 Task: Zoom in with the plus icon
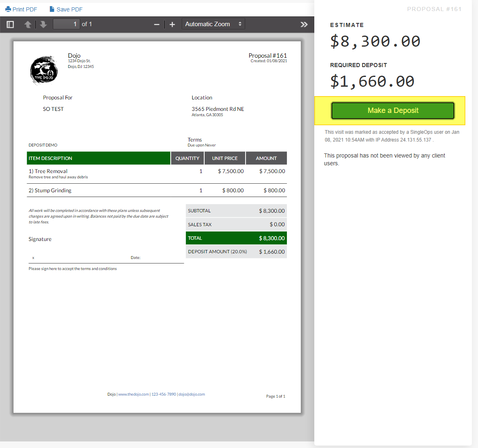pyautogui.click(x=172, y=25)
